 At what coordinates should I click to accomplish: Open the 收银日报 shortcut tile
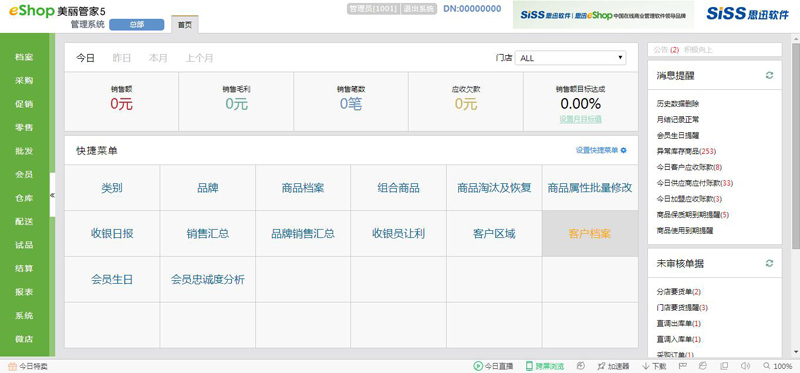(112, 234)
